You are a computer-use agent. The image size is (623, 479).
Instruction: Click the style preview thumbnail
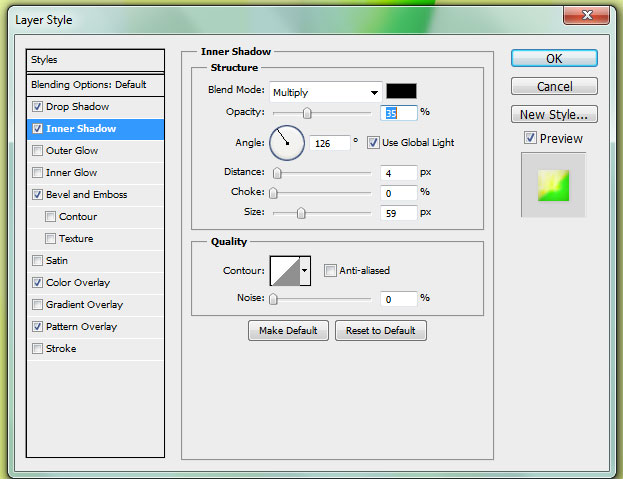[553, 185]
